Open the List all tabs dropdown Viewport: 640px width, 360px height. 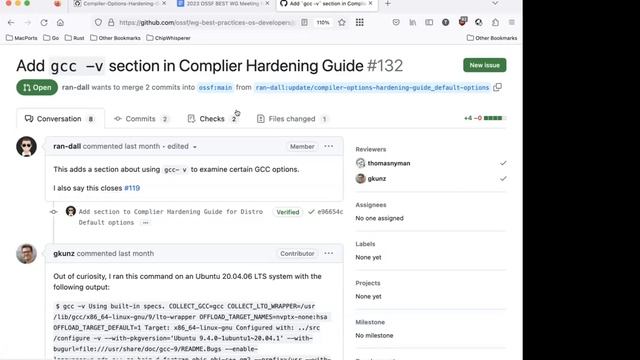[495, 3]
